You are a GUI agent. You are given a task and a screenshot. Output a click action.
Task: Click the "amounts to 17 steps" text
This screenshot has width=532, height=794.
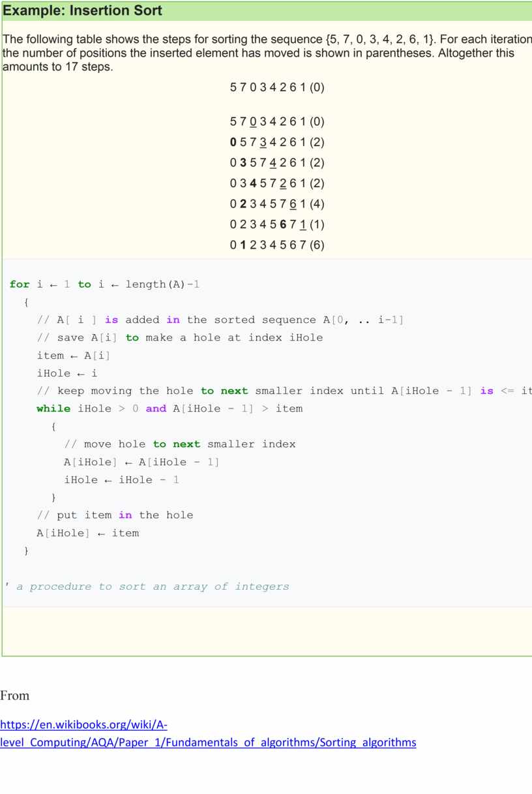click(57, 67)
